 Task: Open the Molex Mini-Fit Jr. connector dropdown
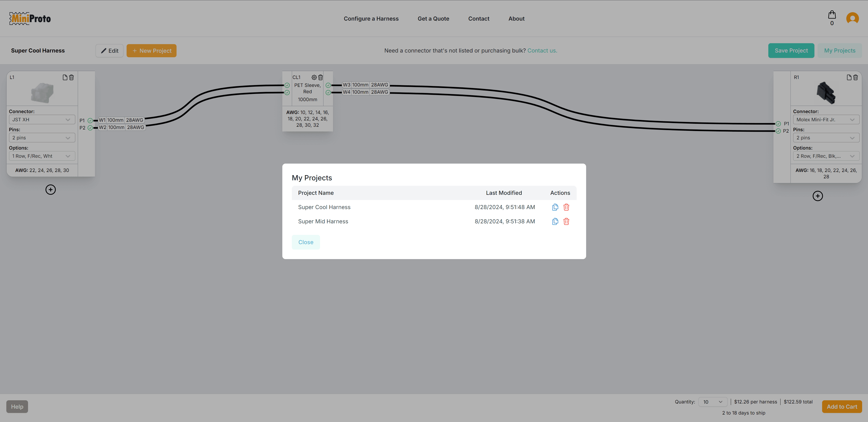(x=826, y=119)
